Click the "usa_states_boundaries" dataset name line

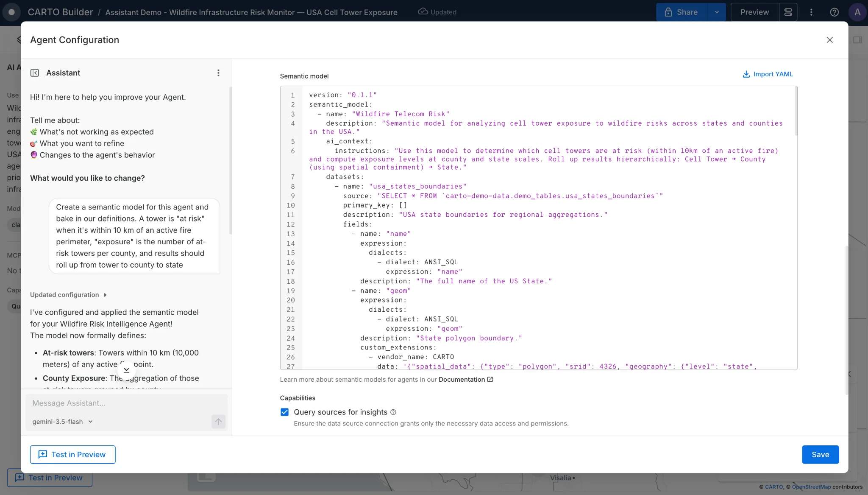[401, 187]
